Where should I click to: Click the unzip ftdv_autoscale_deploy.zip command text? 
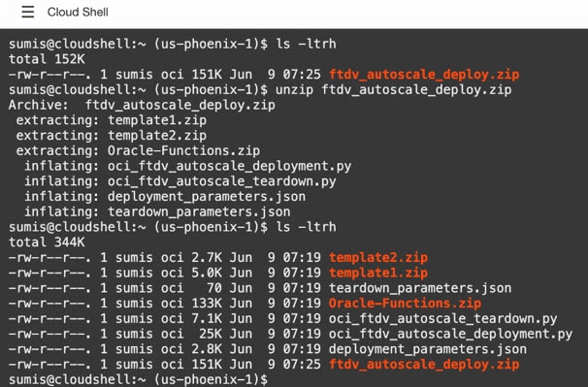click(393, 89)
